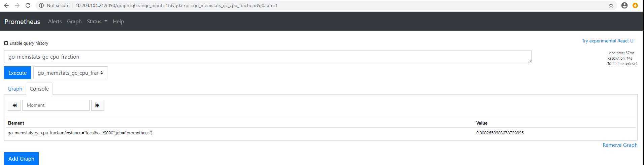
Task: Open Try experimental React UI link
Action: 608,41
